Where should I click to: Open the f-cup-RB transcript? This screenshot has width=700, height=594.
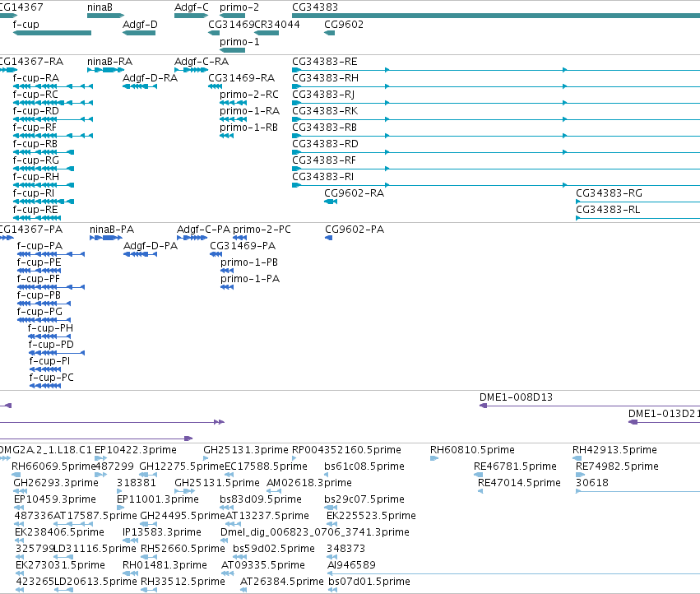point(44,152)
